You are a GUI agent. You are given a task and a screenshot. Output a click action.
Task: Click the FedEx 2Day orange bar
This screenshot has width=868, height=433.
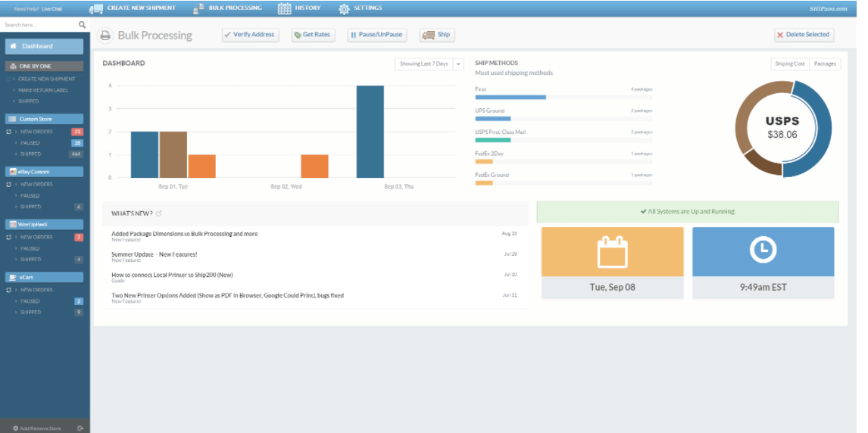(484, 161)
